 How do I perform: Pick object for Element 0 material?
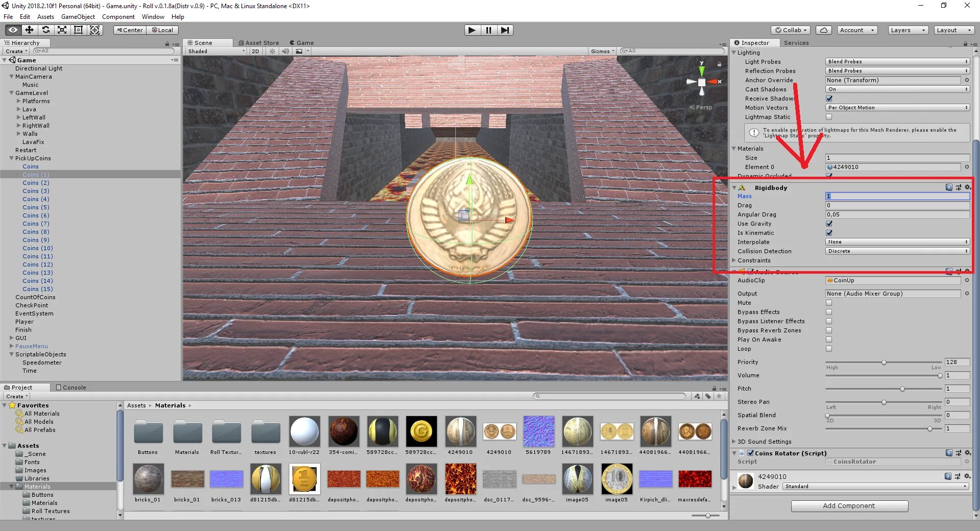(967, 167)
